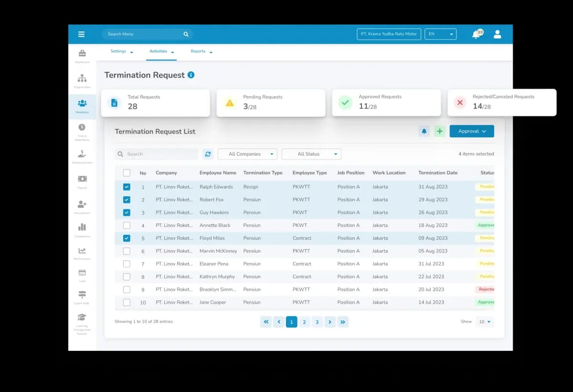
Task: Go to page 2 of entries
Action: [x=304, y=322]
